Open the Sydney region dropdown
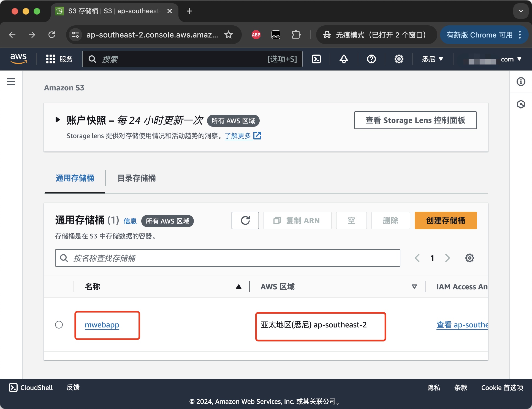The width and height of the screenshot is (532, 409). click(x=432, y=59)
